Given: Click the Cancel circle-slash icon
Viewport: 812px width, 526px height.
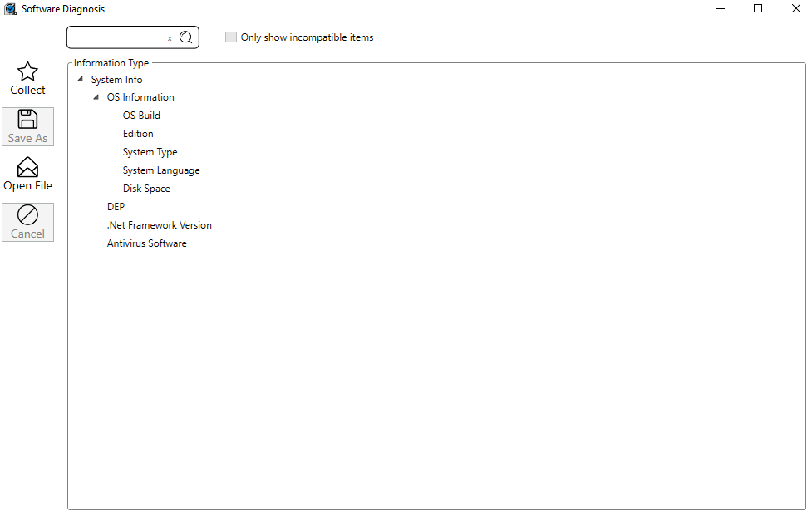Looking at the screenshot, I should [27, 215].
